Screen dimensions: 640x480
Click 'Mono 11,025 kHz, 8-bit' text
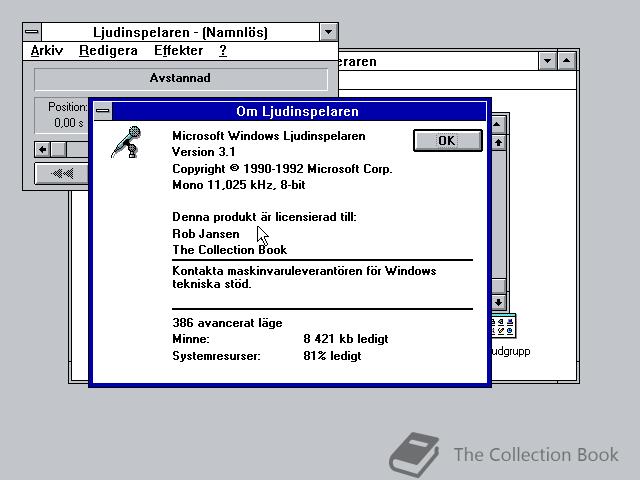coord(239,185)
